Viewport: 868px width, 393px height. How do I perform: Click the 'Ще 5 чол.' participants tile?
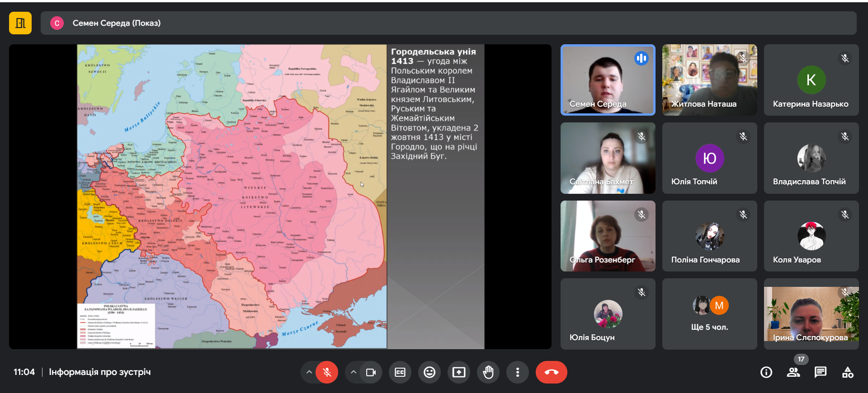tap(709, 314)
